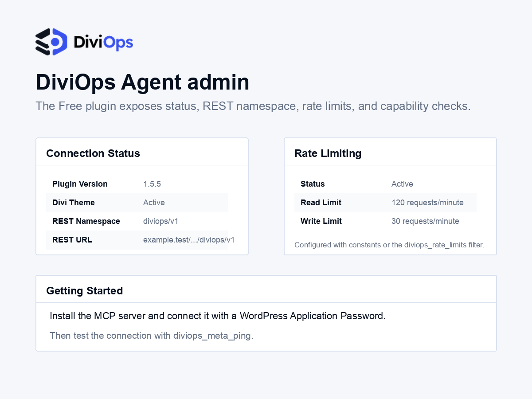Viewport: 532px width, 399px height.
Task: Select the Install the MCP server instruction
Action: (x=218, y=316)
